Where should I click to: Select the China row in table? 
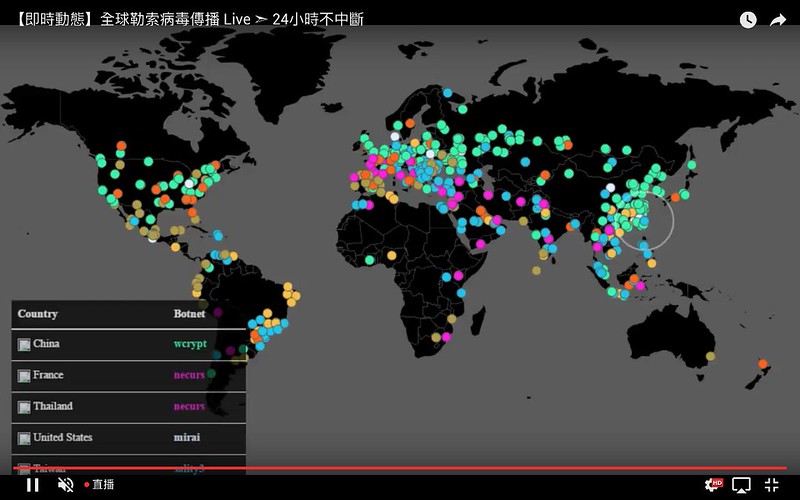[129, 344]
